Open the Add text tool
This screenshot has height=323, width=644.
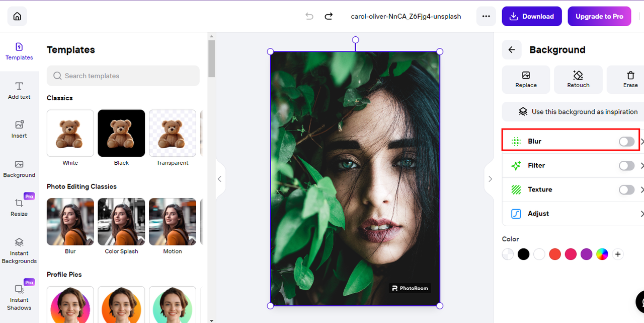click(19, 91)
